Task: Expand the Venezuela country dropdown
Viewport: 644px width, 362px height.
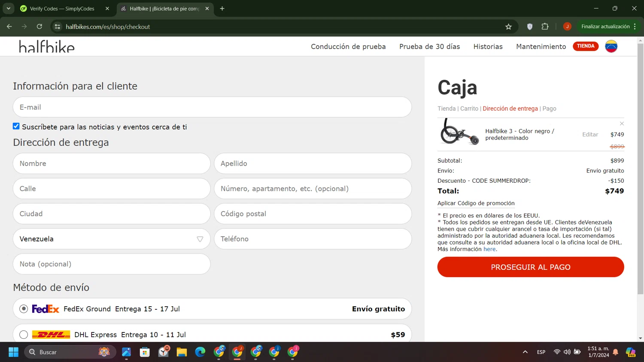Action: coord(112,239)
